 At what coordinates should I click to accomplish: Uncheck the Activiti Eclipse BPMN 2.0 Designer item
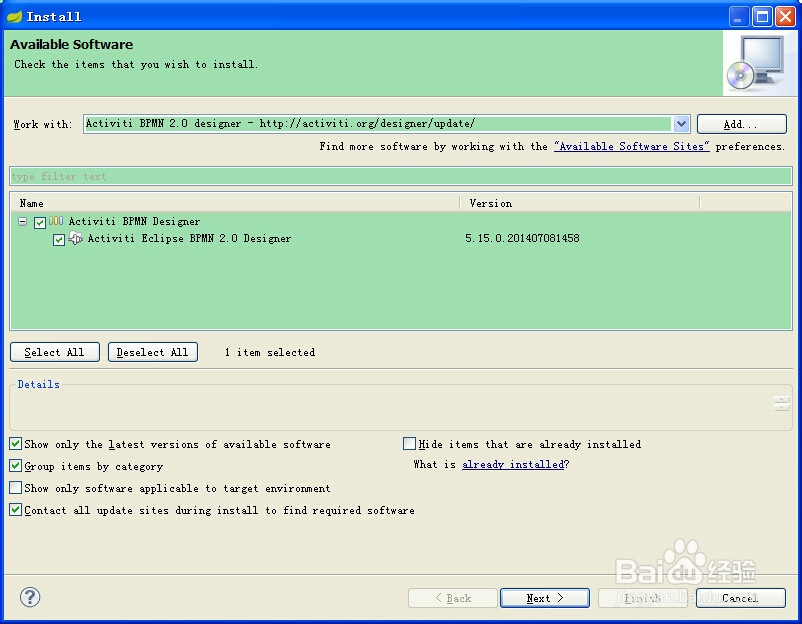coord(59,239)
